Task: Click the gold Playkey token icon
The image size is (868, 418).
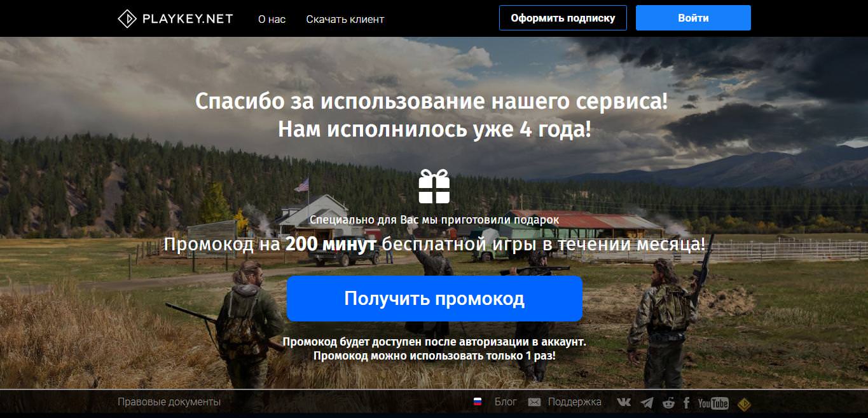Action: pos(744,403)
